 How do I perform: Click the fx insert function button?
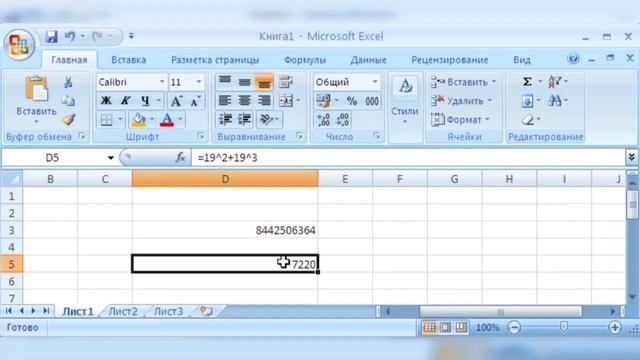(180, 158)
